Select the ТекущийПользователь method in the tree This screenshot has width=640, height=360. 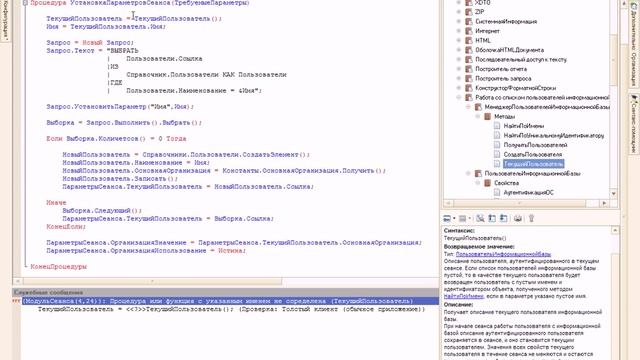(533, 164)
